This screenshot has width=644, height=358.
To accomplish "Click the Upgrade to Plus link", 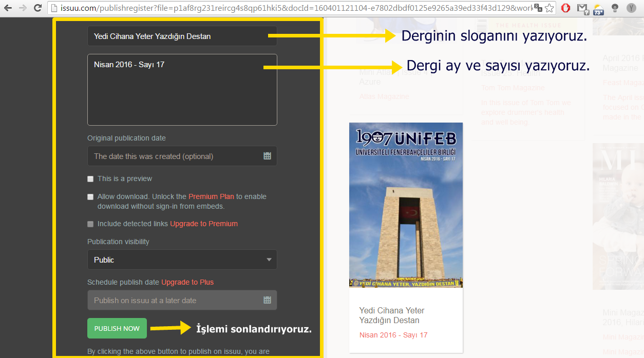I will click(x=187, y=282).
